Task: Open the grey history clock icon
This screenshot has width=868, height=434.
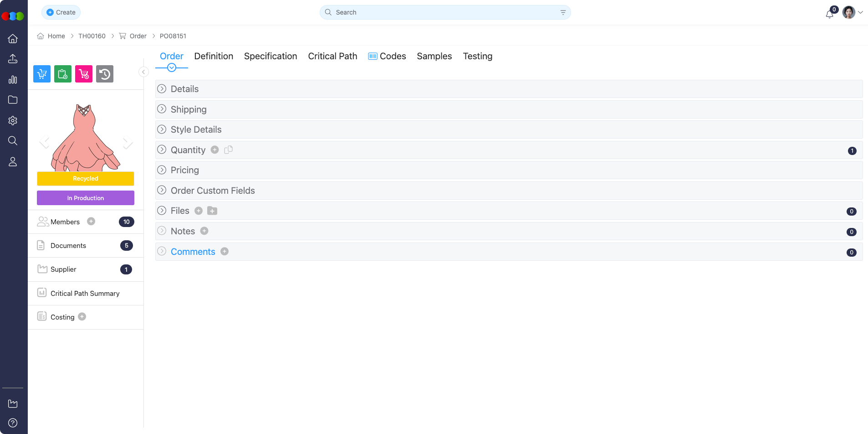Action: [x=105, y=74]
